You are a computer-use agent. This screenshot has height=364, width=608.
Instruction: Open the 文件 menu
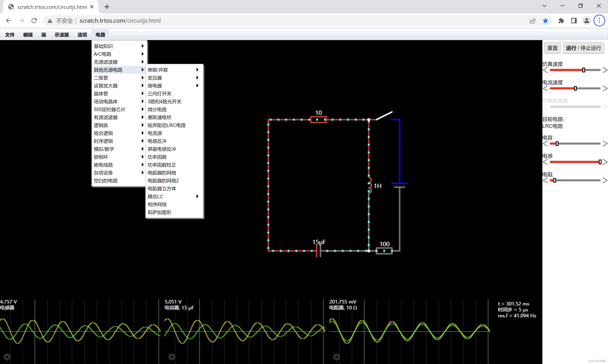point(10,35)
